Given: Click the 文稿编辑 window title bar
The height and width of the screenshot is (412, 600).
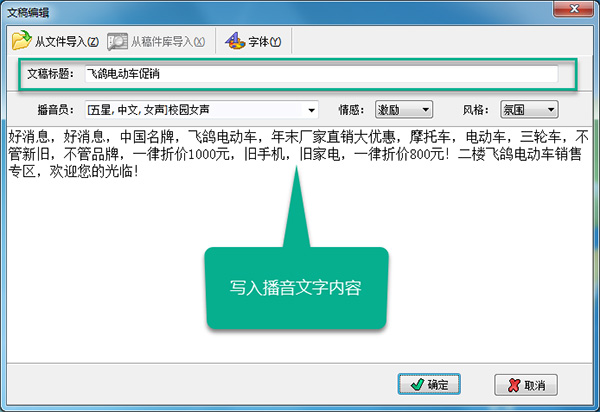Looking at the screenshot, I should (276, 12).
